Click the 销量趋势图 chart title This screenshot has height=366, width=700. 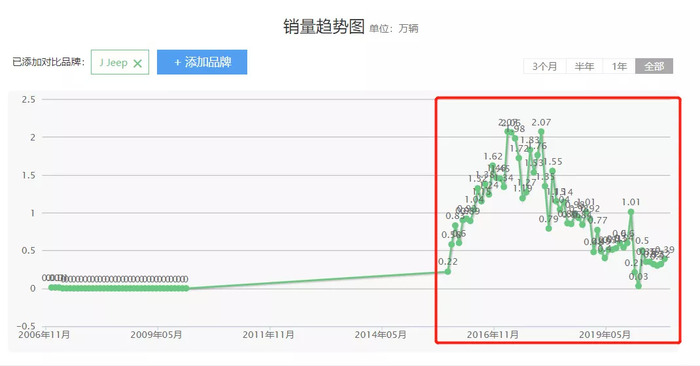click(x=324, y=27)
